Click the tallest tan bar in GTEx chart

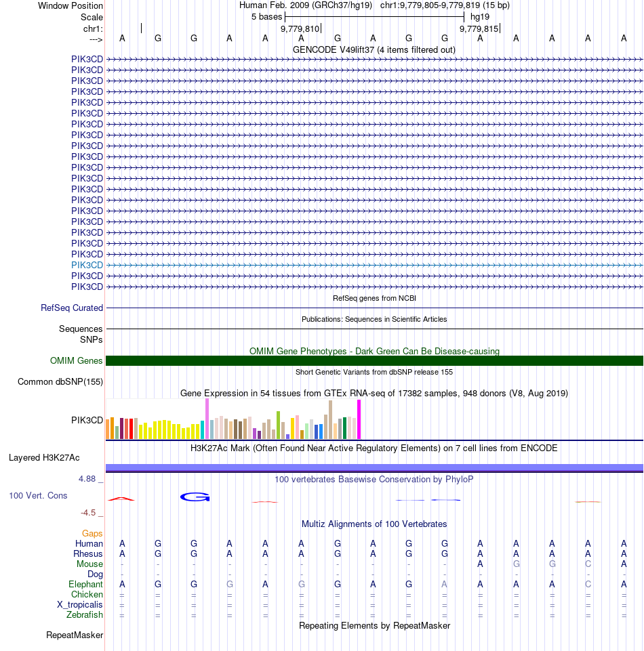[330, 420]
